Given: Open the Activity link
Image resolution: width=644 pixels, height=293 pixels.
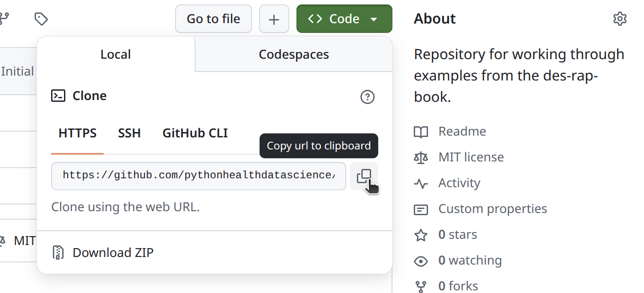Looking at the screenshot, I should pyautogui.click(x=459, y=183).
